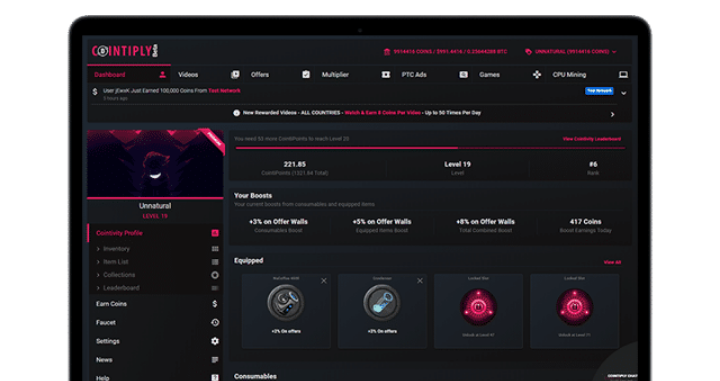The image size is (720, 381).
Task: Click the video icon beside Videos
Action: point(235,74)
